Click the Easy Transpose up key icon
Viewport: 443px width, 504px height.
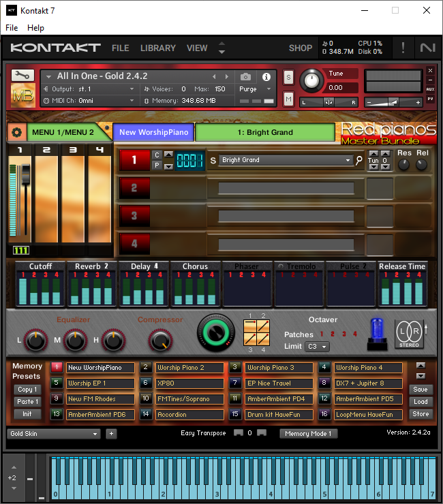click(x=262, y=432)
